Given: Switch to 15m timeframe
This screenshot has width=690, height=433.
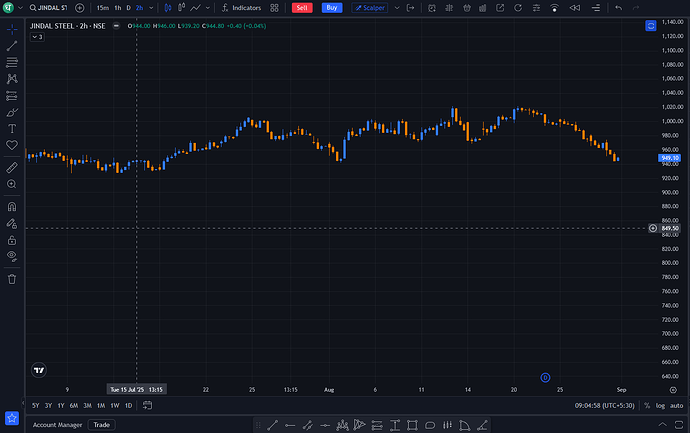Looking at the screenshot, I should [x=103, y=8].
